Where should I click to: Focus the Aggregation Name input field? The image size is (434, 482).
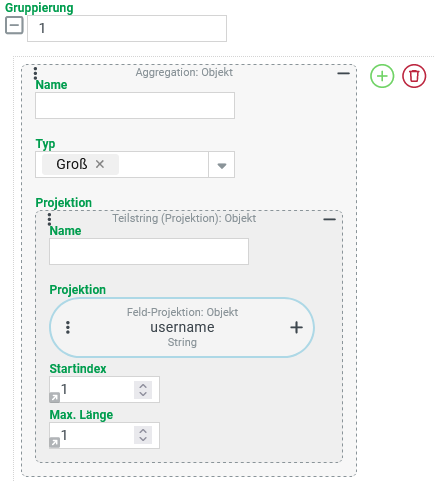click(135, 106)
